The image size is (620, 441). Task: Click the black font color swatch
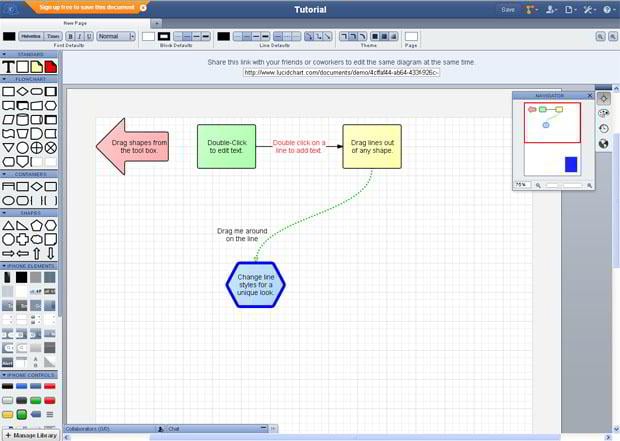pyautogui.click(x=9, y=36)
